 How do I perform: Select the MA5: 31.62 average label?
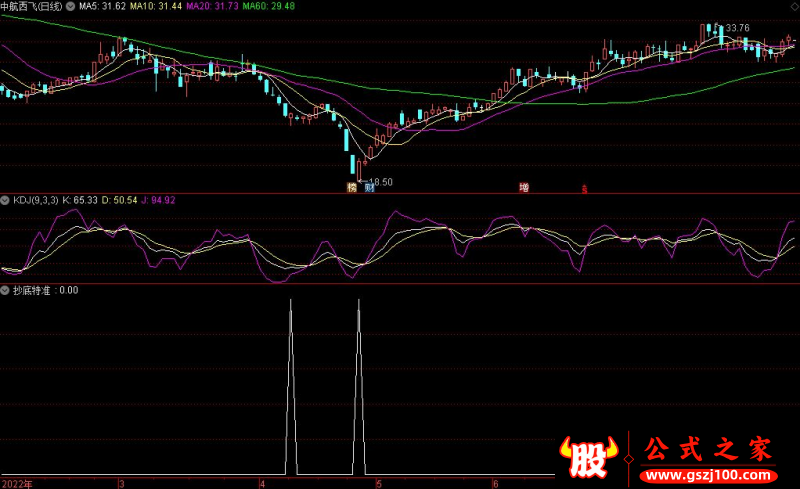(102, 6)
